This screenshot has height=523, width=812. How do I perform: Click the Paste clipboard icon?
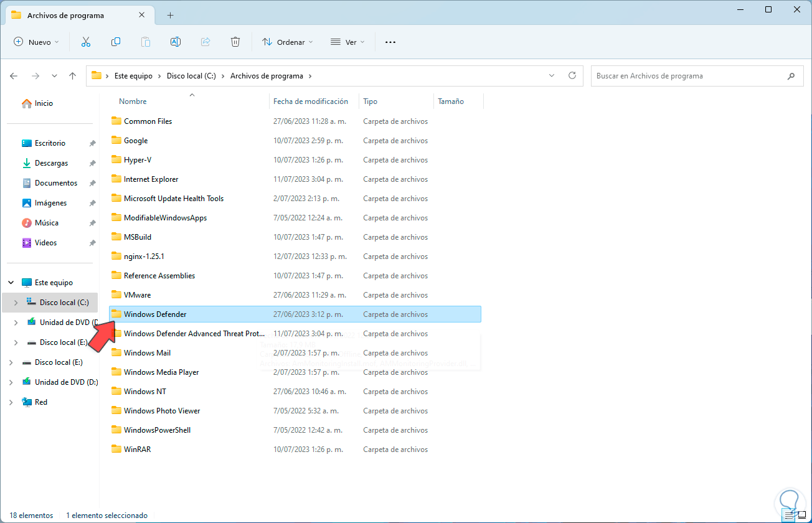click(146, 42)
